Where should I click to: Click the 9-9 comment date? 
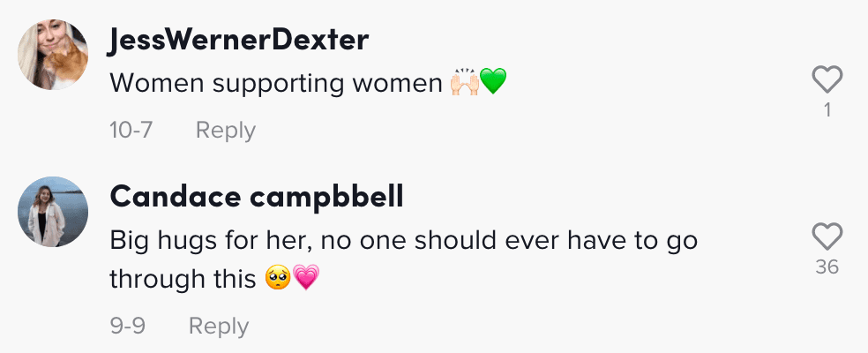tap(127, 326)
